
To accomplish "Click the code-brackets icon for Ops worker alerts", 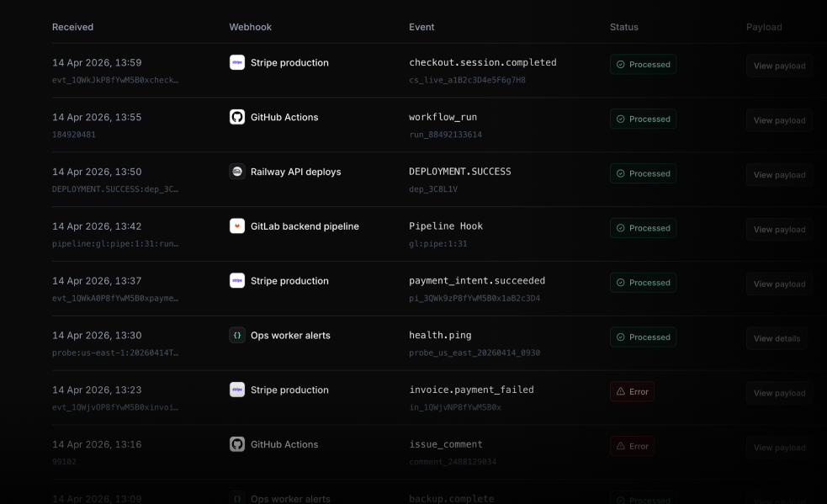I will tap(236, 335).
